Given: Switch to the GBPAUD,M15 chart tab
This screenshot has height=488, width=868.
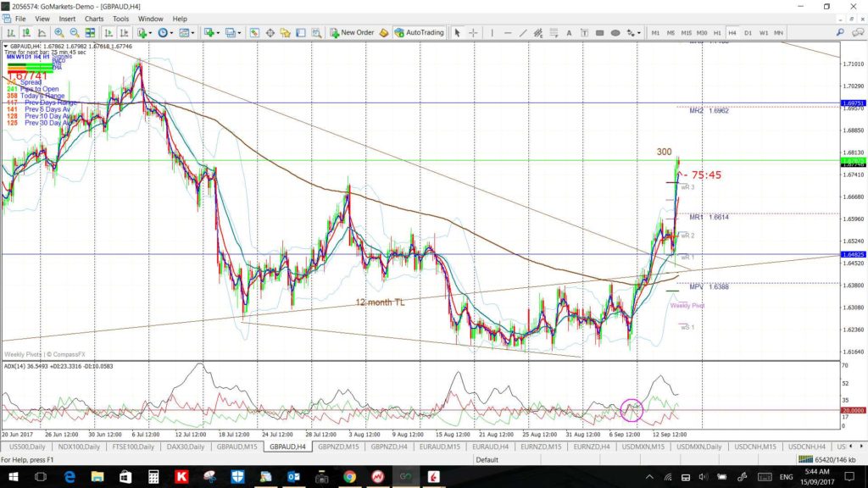Looking at the screenshot, I should point(237,446).
